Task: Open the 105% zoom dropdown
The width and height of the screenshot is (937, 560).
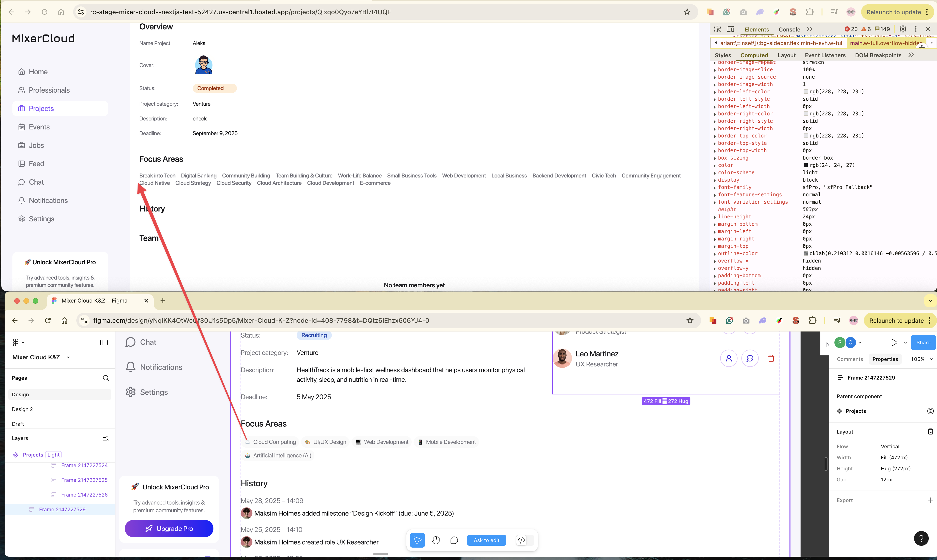Action: 922,359
